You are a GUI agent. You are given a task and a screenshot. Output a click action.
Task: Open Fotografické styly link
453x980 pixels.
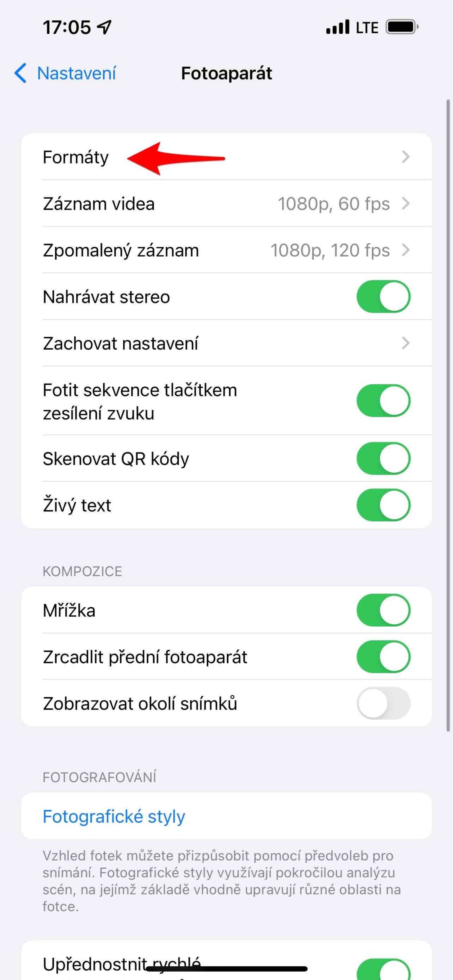114,817
